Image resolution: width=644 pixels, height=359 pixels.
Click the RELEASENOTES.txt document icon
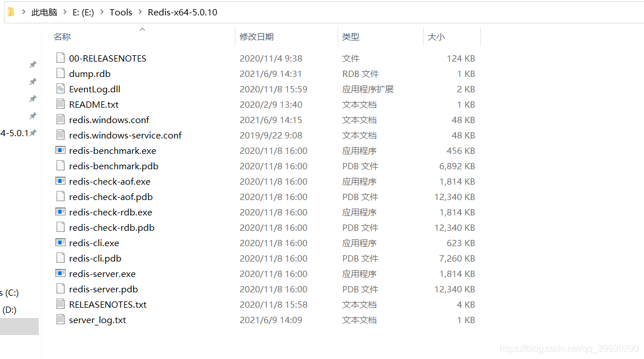tap(60, 304)
